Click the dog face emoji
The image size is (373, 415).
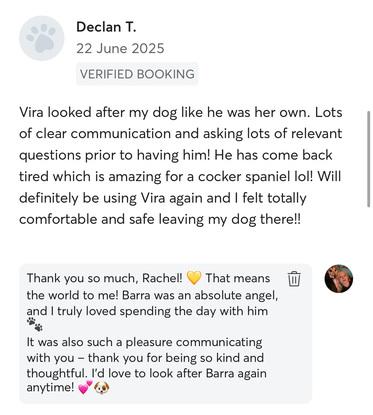click(102, 388)
